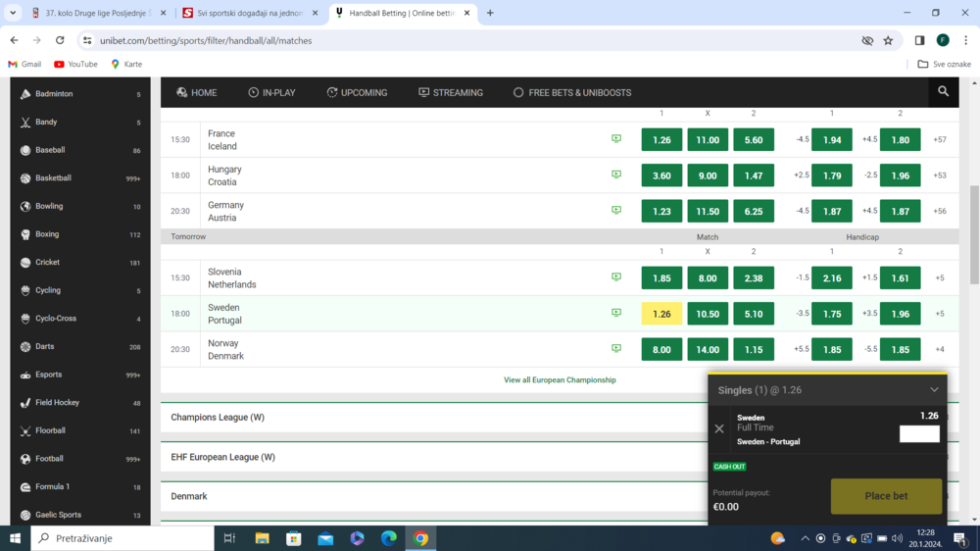Collapse the betslip using the chevron

(x=934, y=390)
